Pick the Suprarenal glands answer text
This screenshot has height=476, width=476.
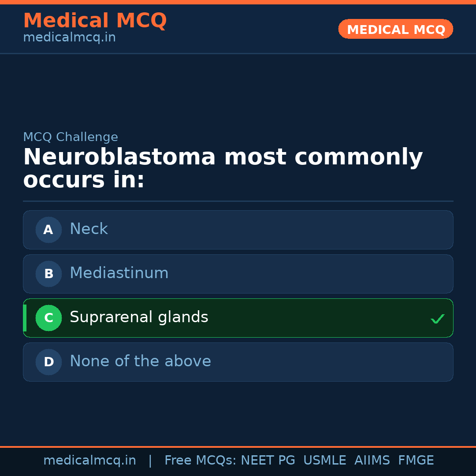139,317
